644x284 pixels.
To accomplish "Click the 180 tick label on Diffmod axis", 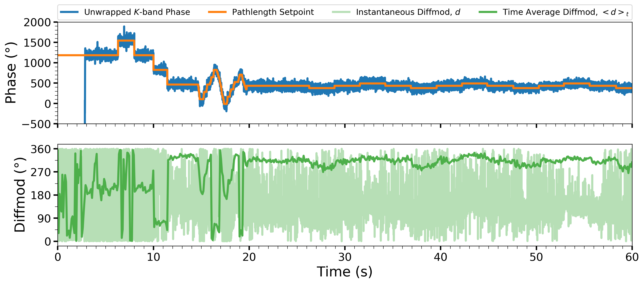I will coord(41,196).
